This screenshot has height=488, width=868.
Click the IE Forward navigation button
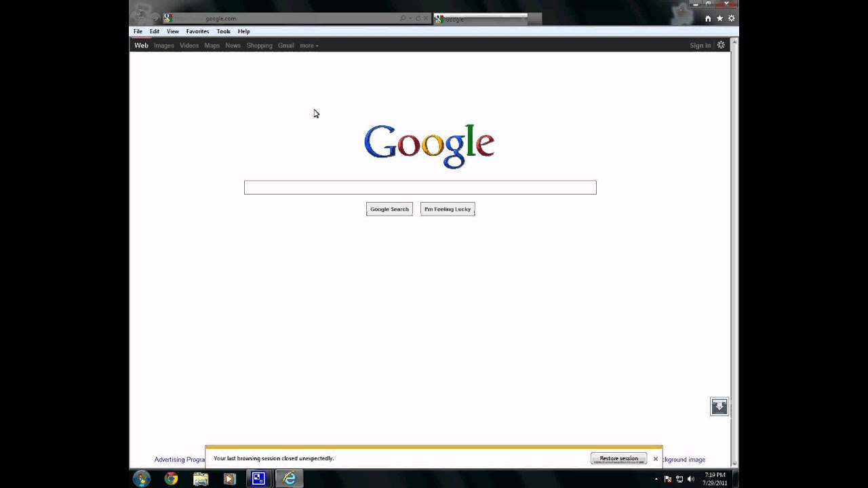156,18
